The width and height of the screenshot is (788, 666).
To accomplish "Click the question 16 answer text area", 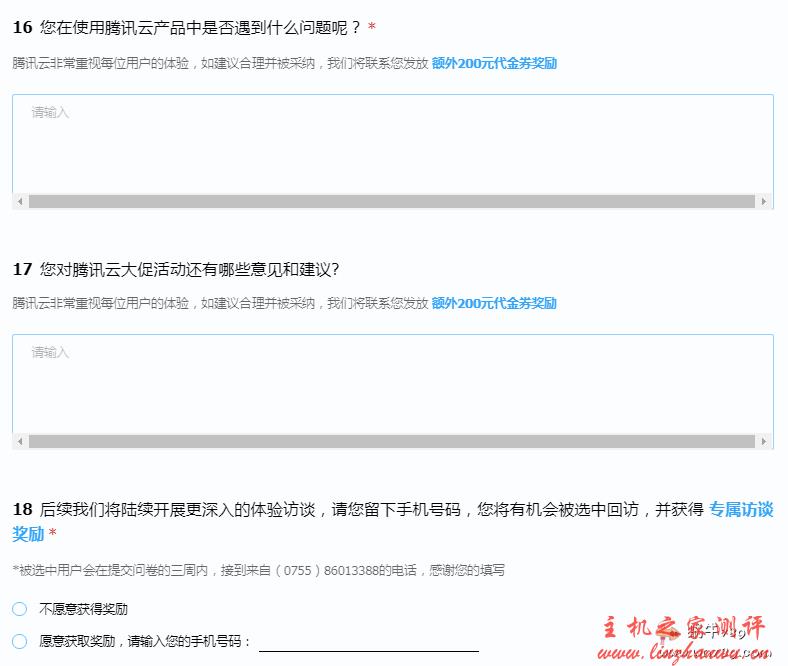I will pyautogui.click(x=392, y=145).
